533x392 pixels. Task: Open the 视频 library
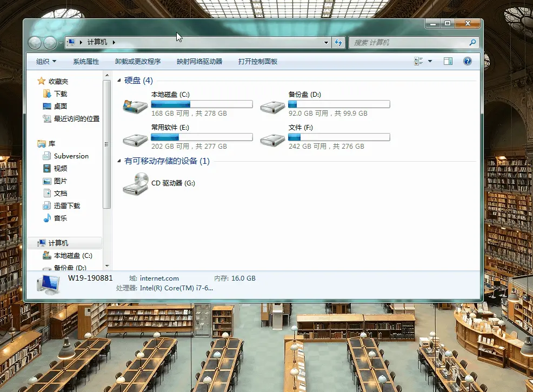[x=55, y=168]
